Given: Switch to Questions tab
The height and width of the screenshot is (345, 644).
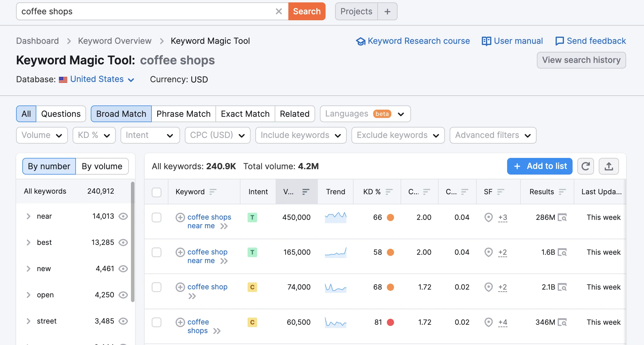Looking at the screenshot, I should point(61,114).
